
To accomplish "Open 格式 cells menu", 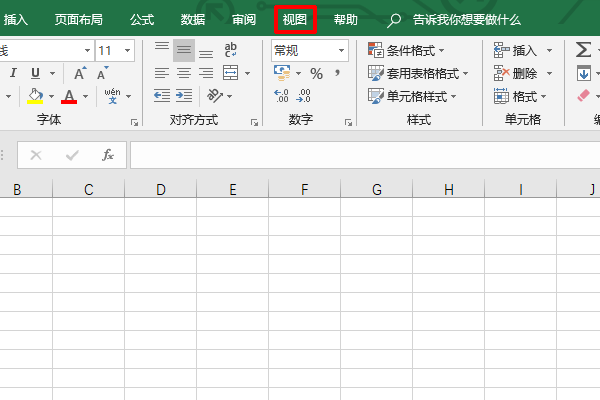I will tap(520, 96).
